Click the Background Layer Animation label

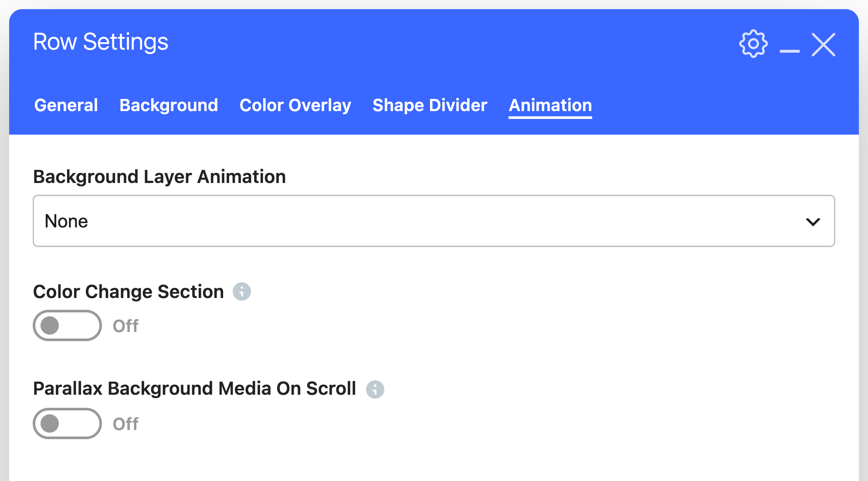[x=159, y=177]
